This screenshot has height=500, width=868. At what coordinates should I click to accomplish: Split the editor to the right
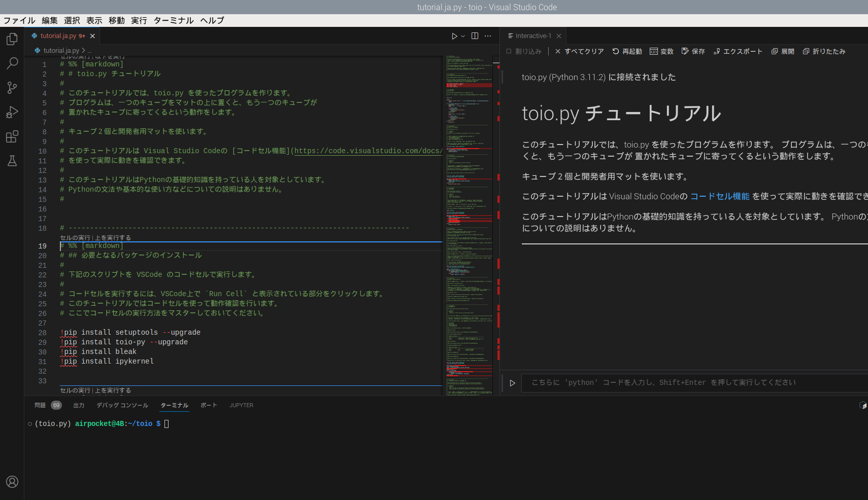tap(475, 36)
